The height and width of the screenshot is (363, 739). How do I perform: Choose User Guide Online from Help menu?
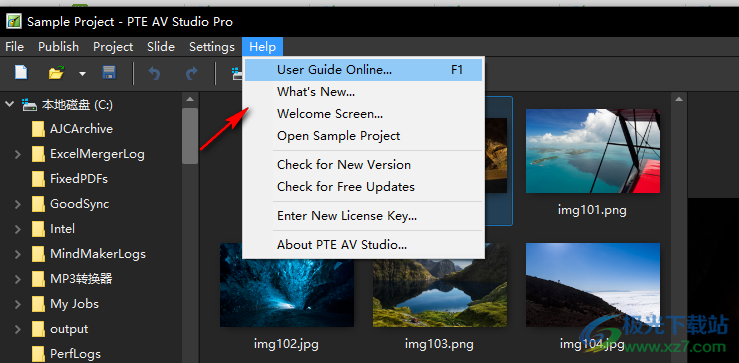[363, 70]
